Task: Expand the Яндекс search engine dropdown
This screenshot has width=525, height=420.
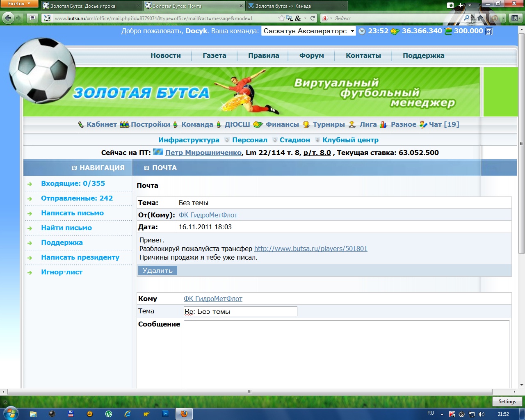Action: click(331, 18)
